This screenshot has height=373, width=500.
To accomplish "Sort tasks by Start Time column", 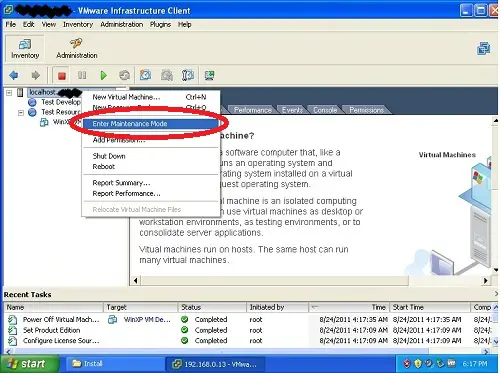I will point(430,307).
